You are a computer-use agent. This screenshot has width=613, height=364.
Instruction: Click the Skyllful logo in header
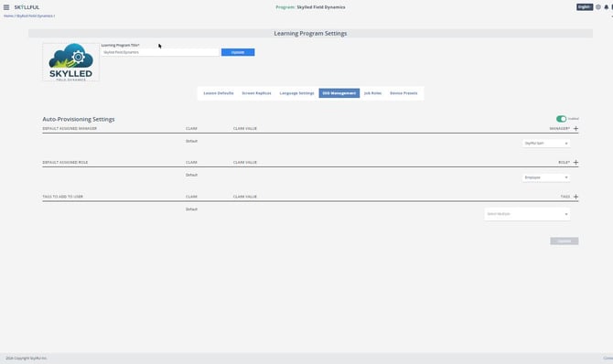(x=27, y=7)
